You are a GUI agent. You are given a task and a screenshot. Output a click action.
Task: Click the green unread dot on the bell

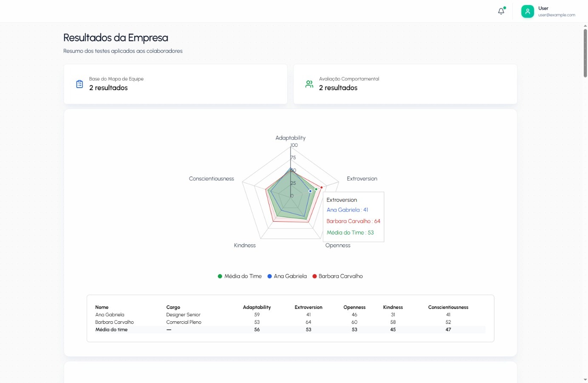point(505,7)
